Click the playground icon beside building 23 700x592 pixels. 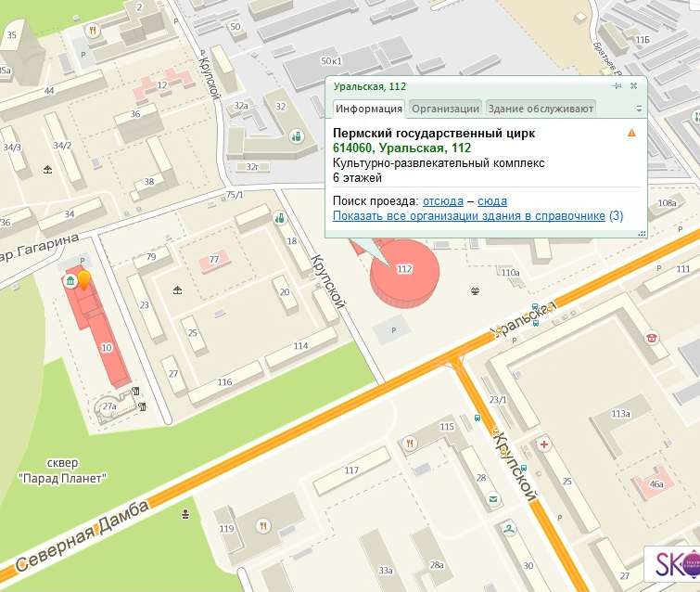[x=178, y=290]
